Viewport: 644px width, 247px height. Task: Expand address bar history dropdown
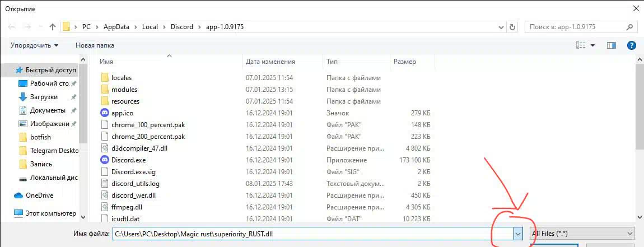tap(501, 27)
